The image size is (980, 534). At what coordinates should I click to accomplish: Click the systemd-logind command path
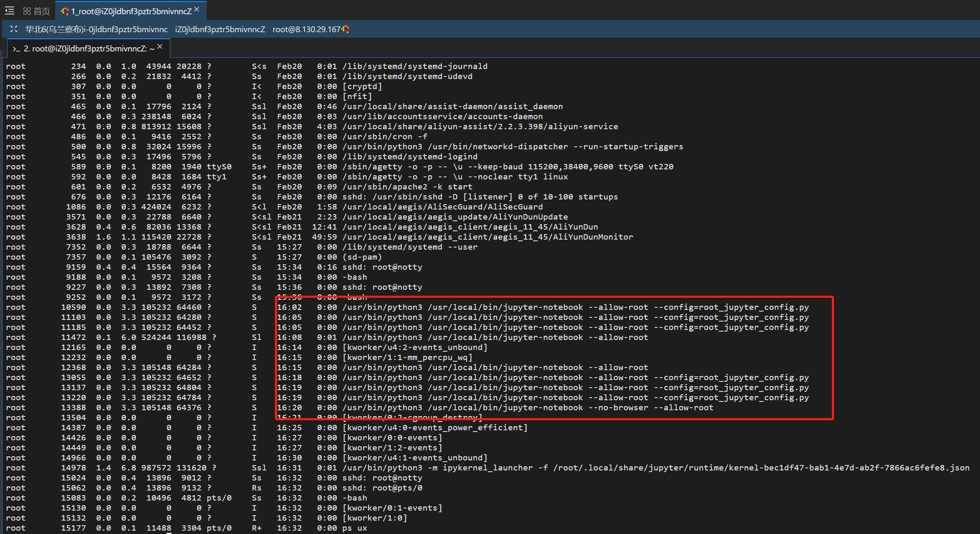point(410,157)
